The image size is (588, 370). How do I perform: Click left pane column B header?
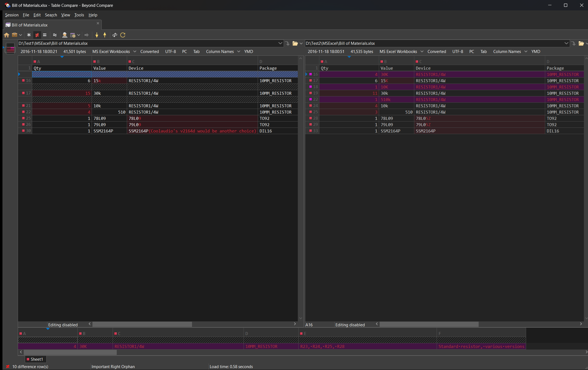pyautogui.click(x=109, y=62)
